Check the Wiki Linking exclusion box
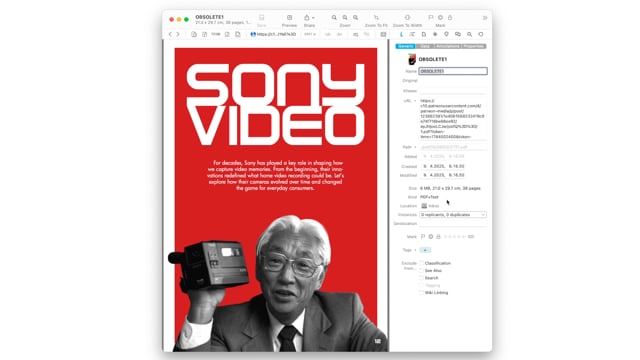Image resolution: width=640 pixels, height=360 pixels. click(x=421, y=293)
